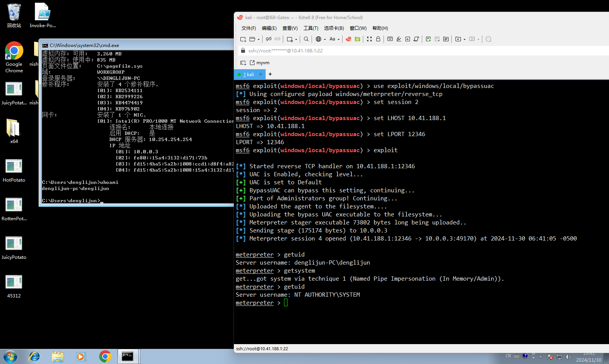Click the Reconnect link icon
This screenshot has height=364, width=609.
tap(278, 39)
